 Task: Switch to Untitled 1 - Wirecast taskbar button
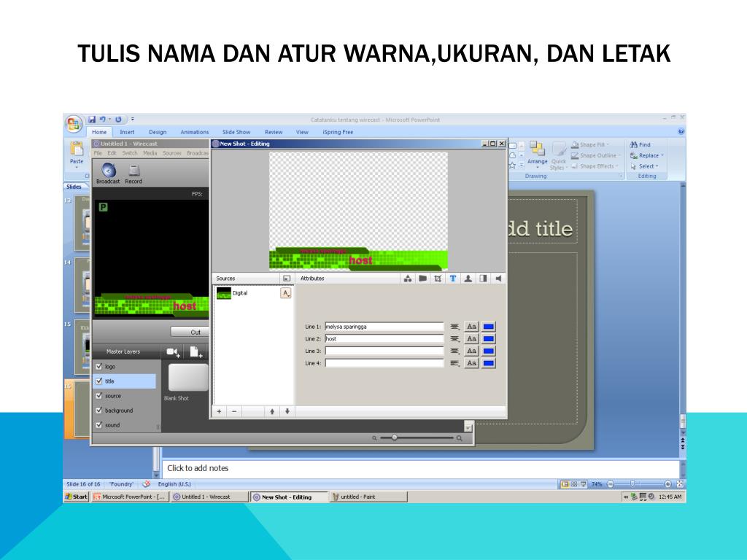(209, 497)
